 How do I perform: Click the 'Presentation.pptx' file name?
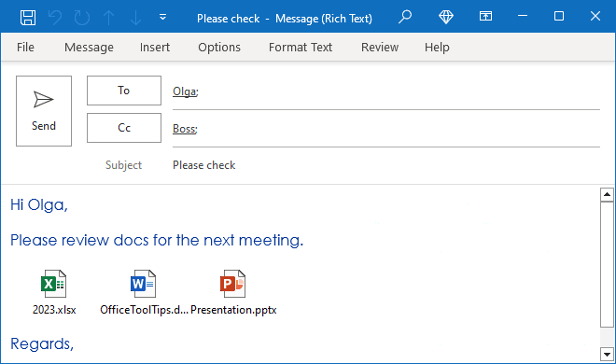(x=233, y=310)
